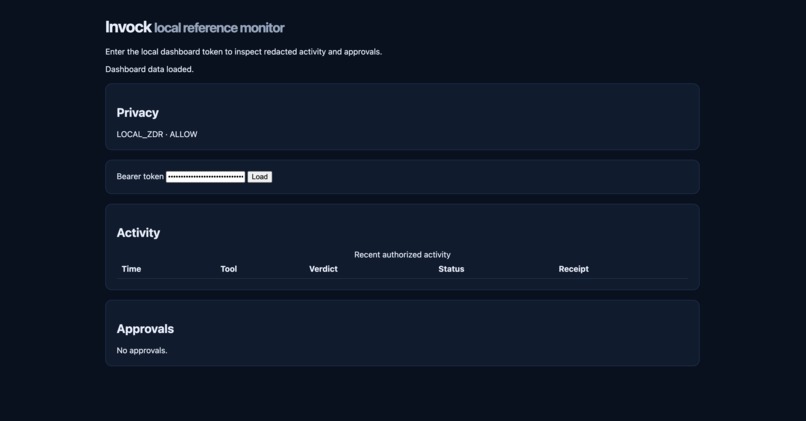Click the Approvals section heading
The width and height of the screenshot is (806, 421).
tap(145, 329)
